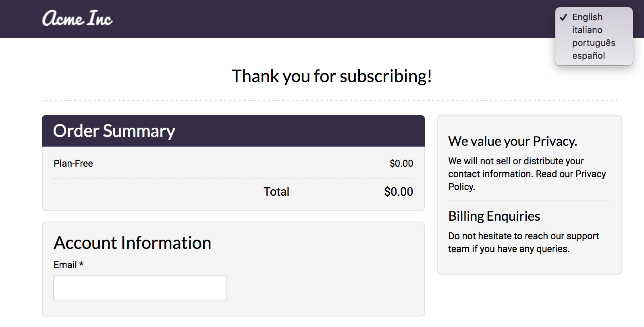The width and height of the screenshot is (644, 327).
Task: Click the checkmark beside English
Action: click(x=563, y=17)
